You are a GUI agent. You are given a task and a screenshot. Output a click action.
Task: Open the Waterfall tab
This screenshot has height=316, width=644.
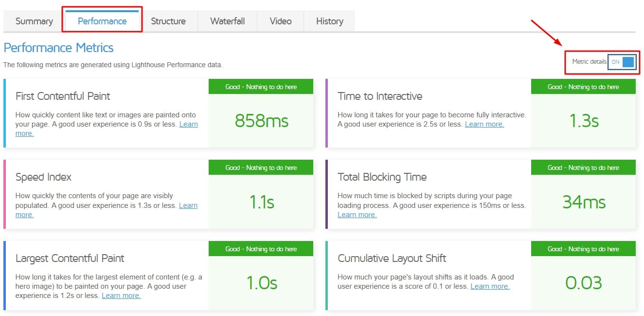pyautogui.click(x=227, y=21)
